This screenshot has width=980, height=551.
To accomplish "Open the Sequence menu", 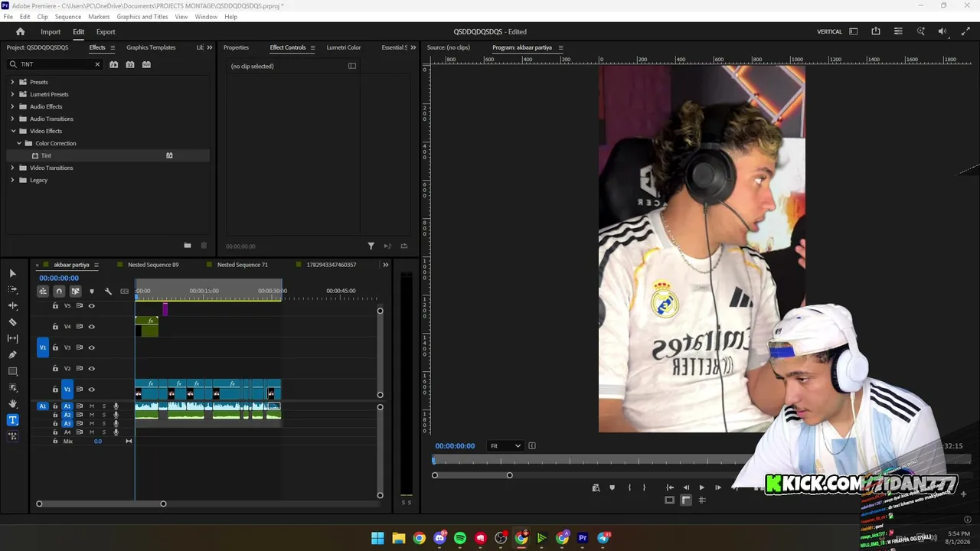I will pos(68,17).
